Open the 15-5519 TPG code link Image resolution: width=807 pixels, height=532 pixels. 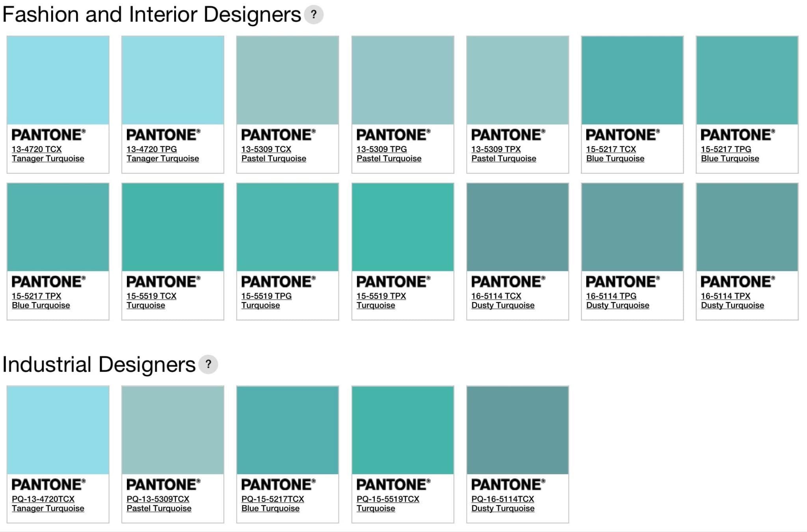266,296
